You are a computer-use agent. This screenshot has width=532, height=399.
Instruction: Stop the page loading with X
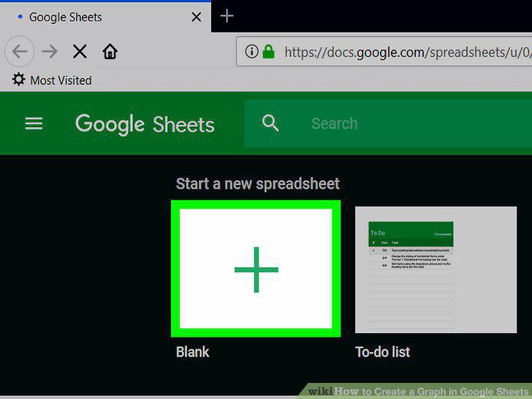pyautogui.click(x=80, y=52)
